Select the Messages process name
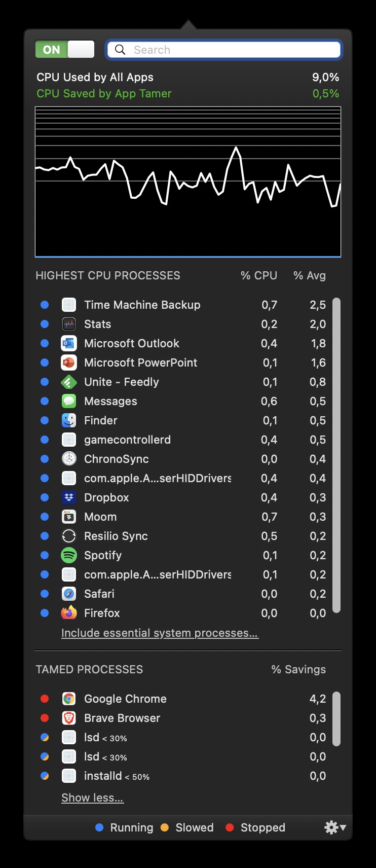The width and height of the screenshot is (376, 868). 110,401
